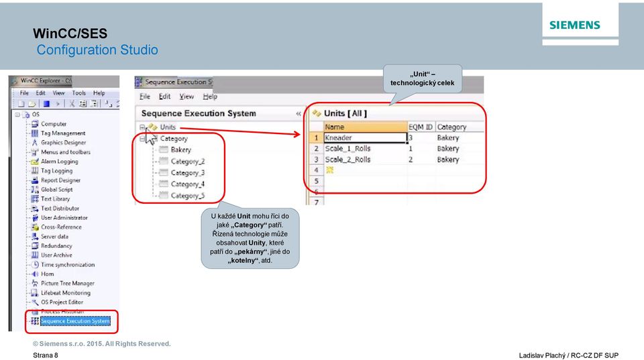Viewport: 644px width, 360px height.
Task: Sort by the Name column header
Action: click(x=365, y=127)
